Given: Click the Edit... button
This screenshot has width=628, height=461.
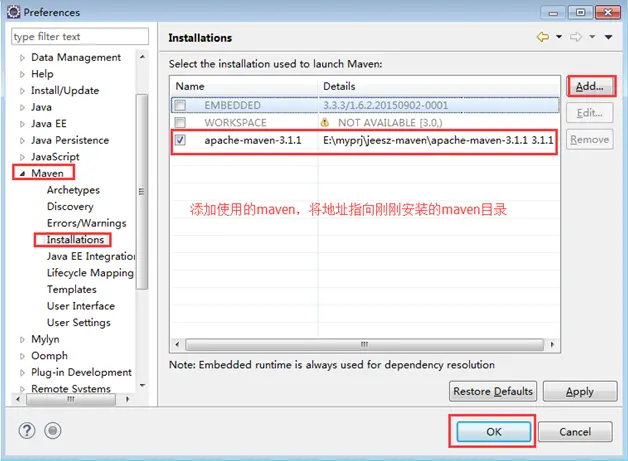Looking at the screenshot, I should click(x=590, y=113).
